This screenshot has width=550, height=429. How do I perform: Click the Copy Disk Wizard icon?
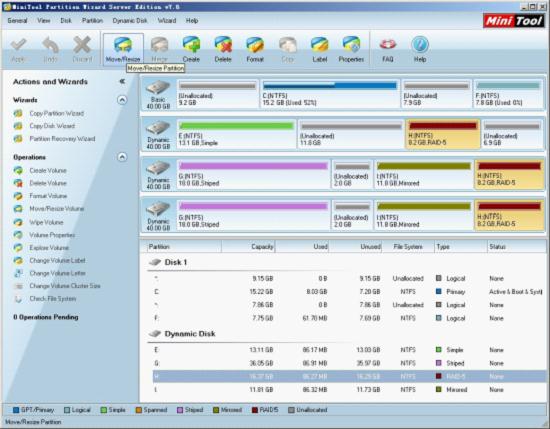[x=18, y=126]
